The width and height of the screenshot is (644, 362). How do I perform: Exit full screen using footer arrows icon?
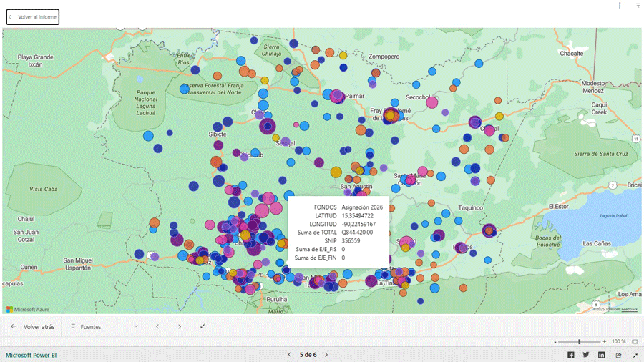[635, 355]
